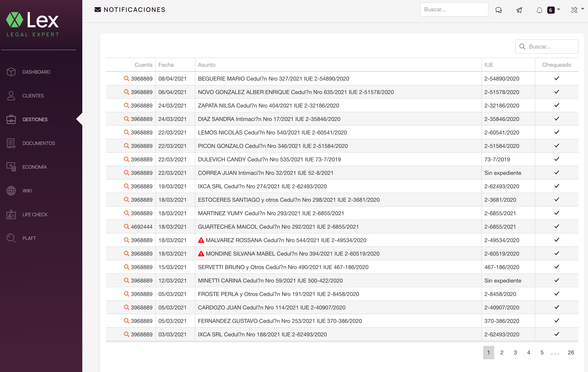Viewport: 588px width, 372px height.
Task: Sort table by Fecha column
Action: pyautogui.click(x=166, y=65)
